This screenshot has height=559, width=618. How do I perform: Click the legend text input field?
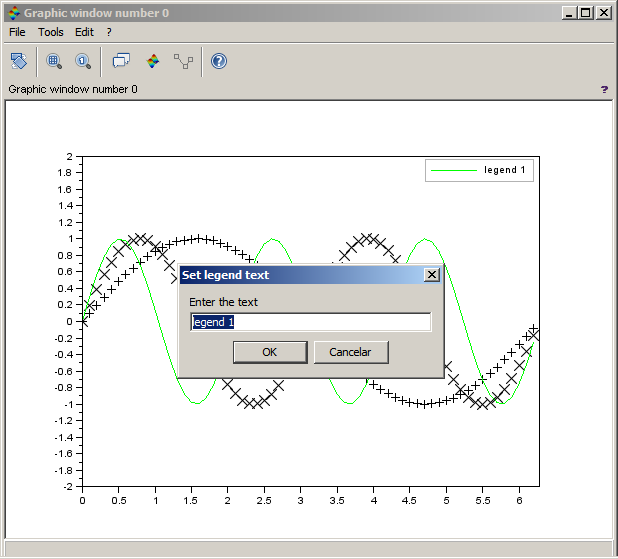311,322
